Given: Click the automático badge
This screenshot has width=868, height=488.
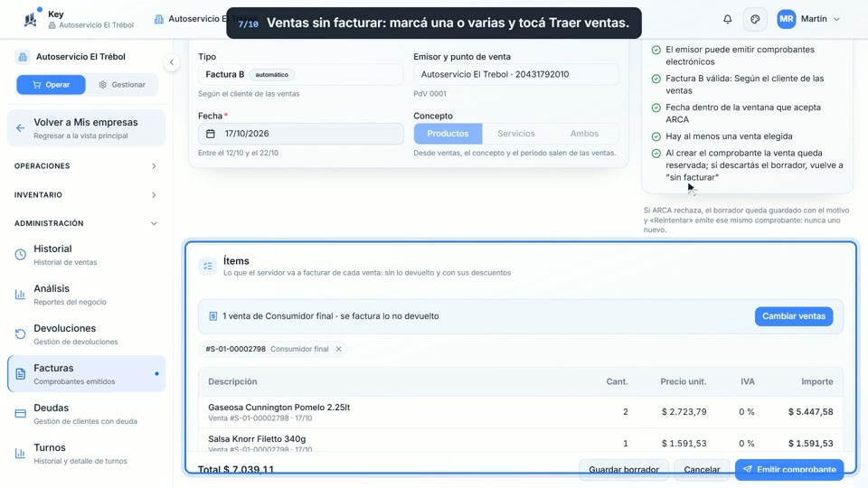Looking at the screenshot, I should (272, 74).
